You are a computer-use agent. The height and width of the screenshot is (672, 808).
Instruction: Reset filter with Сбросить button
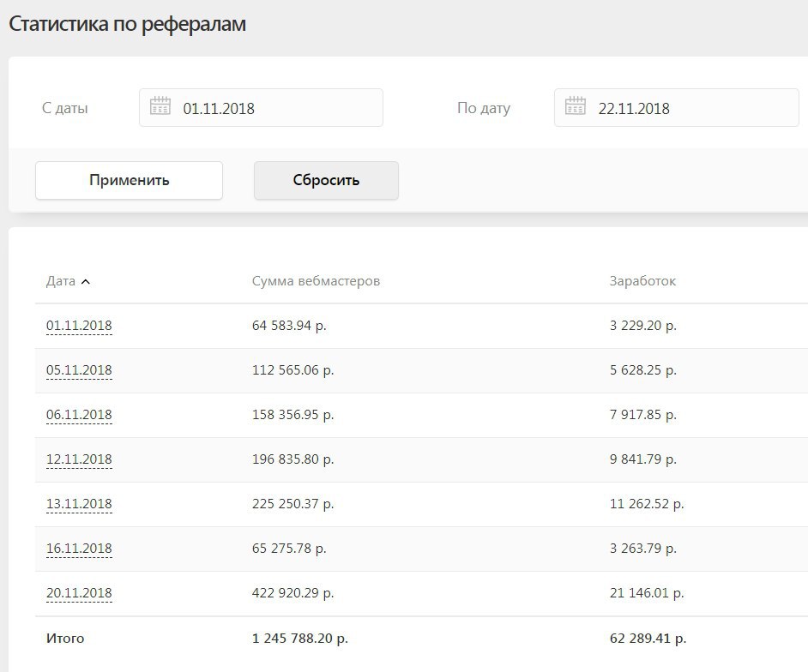point(326,180)
